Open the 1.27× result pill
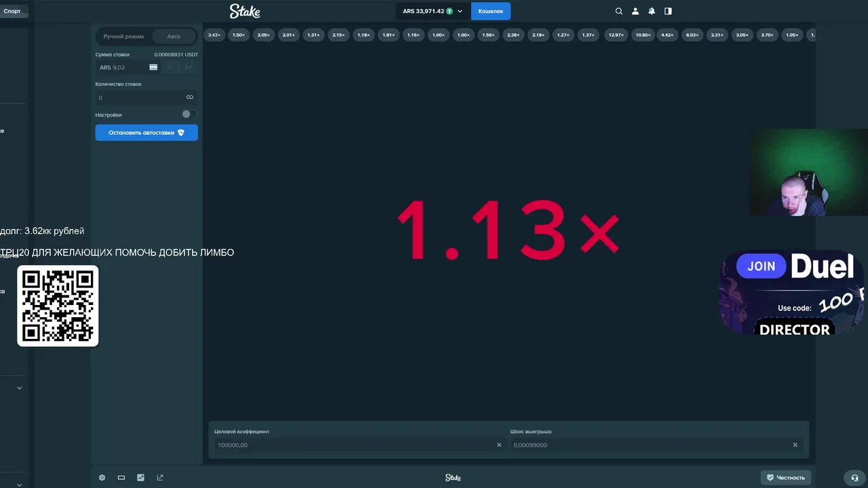This screenshot has width=868, height=488. (x=563, y=35)
